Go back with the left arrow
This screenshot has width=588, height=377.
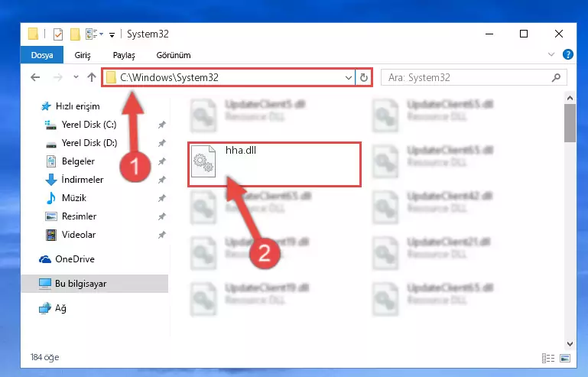point(35,77)
